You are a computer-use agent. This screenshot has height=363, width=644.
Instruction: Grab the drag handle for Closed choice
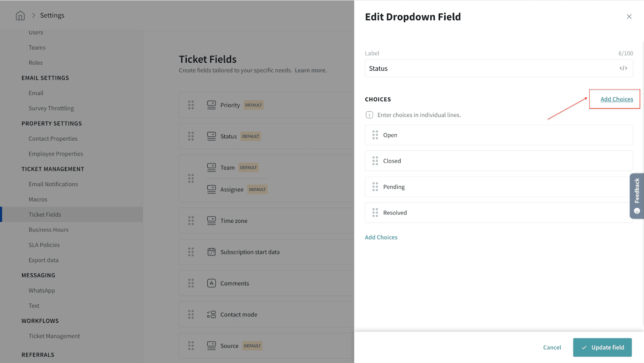pyautogui.click(x=375, y=161)
